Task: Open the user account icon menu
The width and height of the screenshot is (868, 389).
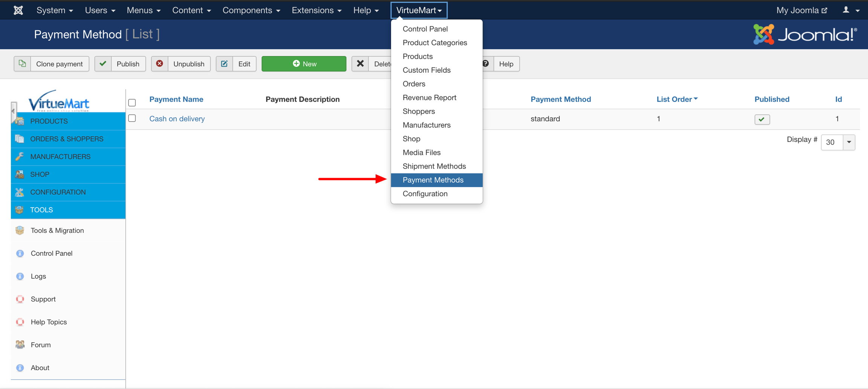Action: 851,10
